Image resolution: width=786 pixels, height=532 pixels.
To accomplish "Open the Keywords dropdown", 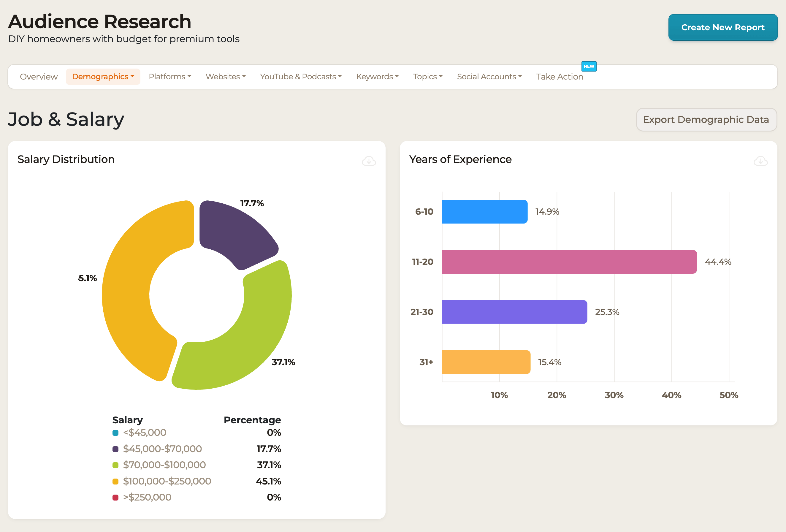I will click(x=377, y=76).
